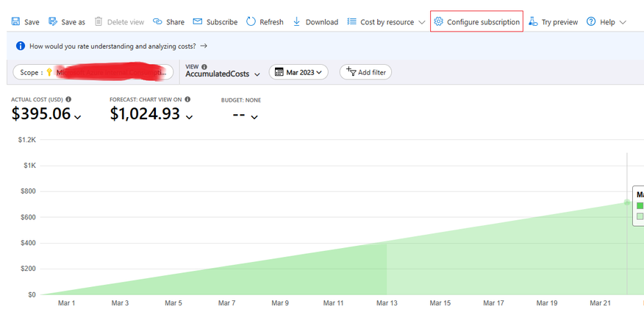644x315 pixels.
Task: Click info icon beside ACTUAL COST (USD)
Action: point(68,99)
